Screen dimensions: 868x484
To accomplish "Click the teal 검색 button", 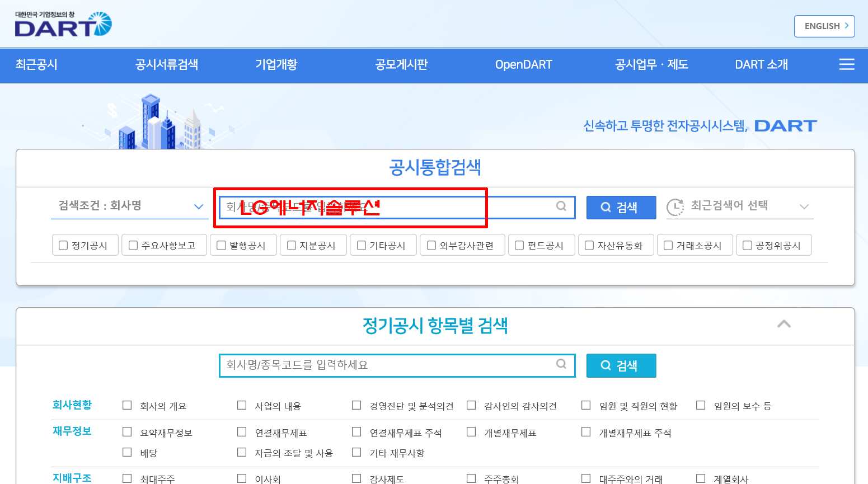I will point(621,366).
